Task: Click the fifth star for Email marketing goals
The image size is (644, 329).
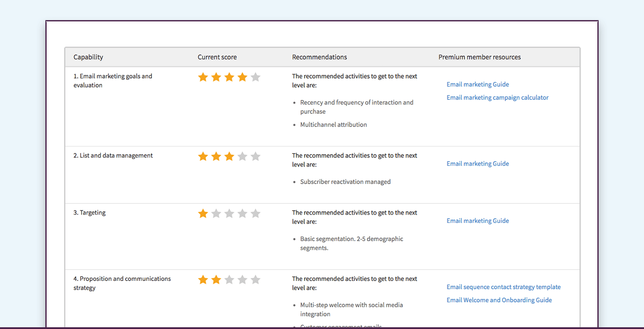Action: 256,77
